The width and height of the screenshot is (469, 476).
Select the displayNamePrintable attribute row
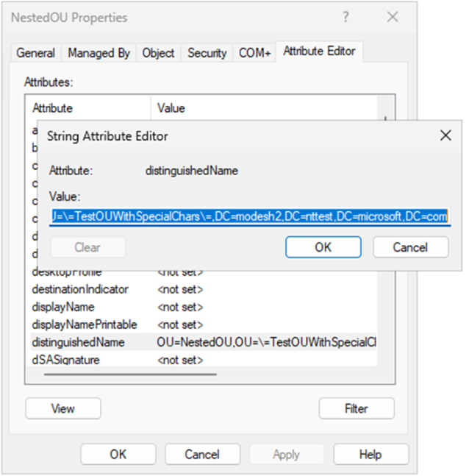pyautogui.click(x=203, y=324)
